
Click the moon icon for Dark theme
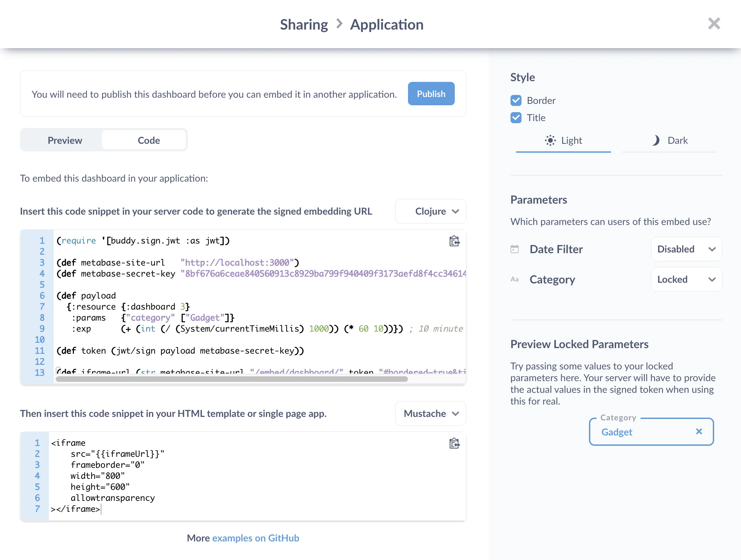[x=656, y=140]
